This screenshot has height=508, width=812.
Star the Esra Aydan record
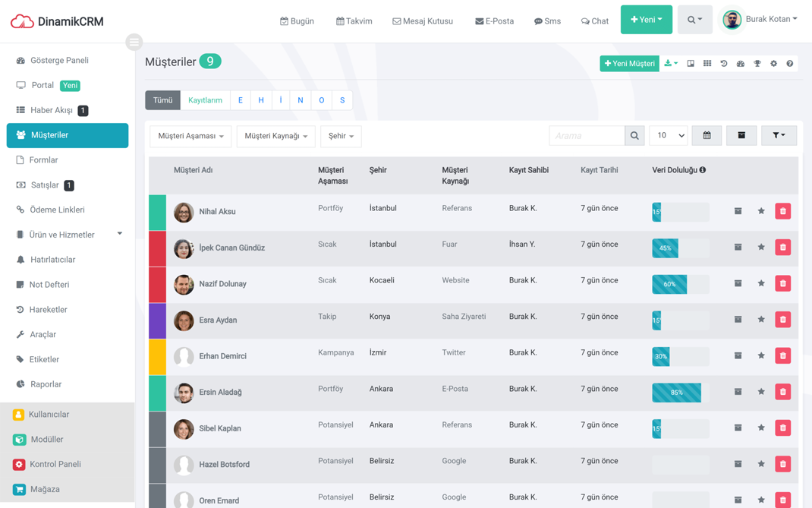(x=761, y=320)
